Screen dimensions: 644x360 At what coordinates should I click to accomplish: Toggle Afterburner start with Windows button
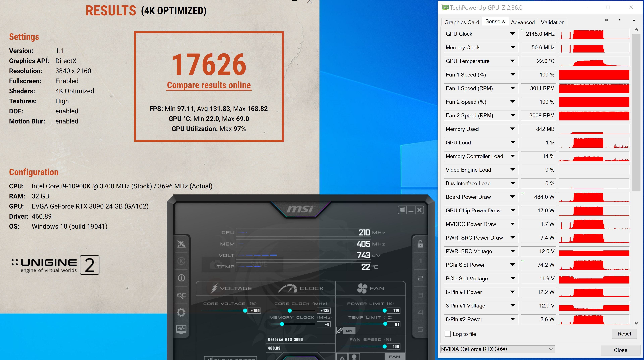[402, 210]
